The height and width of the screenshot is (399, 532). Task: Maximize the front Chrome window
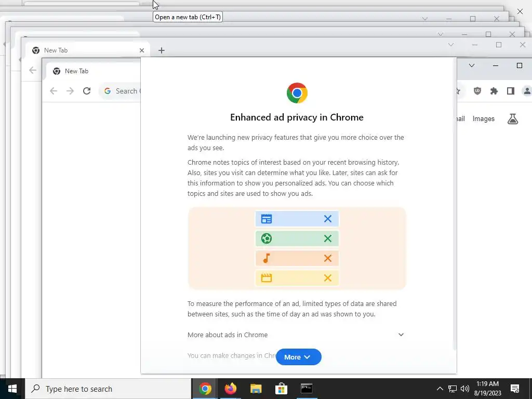(520, 65)
